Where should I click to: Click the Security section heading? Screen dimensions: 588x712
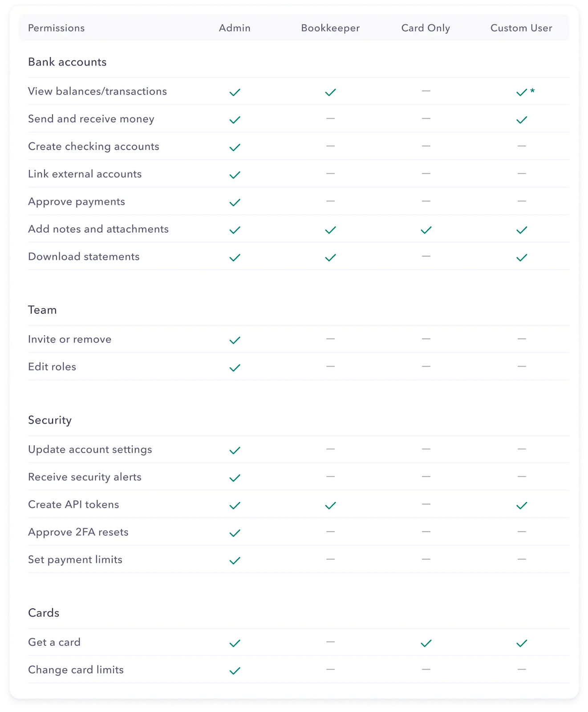(50, 420)
